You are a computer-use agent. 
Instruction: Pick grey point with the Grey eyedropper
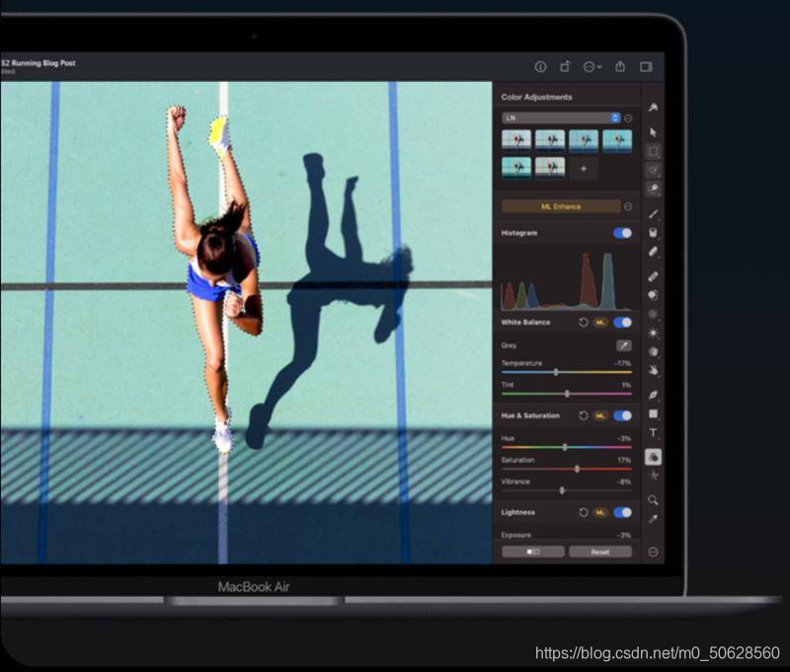tap(624, 345)
